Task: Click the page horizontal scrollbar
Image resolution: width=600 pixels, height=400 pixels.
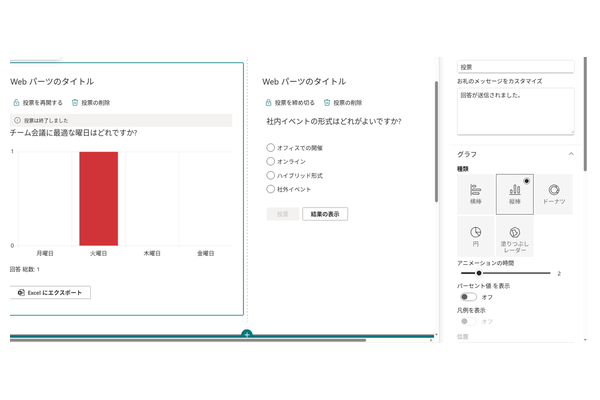Action: pos(188,340)
